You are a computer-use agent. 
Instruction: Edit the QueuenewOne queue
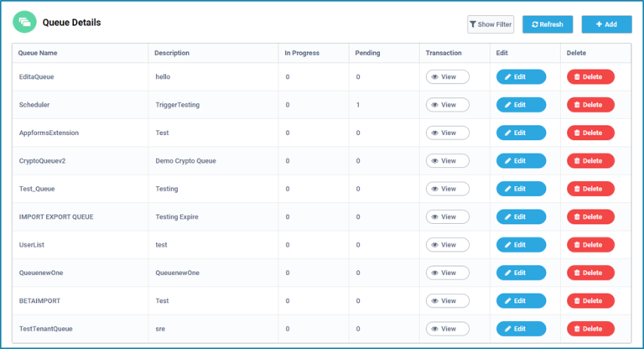pyautogui.click(x=521, y=273)
